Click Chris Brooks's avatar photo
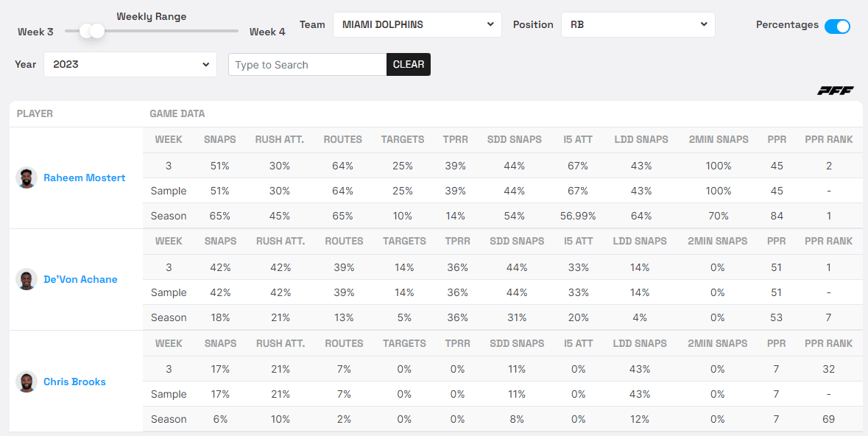 pyautogui.click(x=27, y=381)
